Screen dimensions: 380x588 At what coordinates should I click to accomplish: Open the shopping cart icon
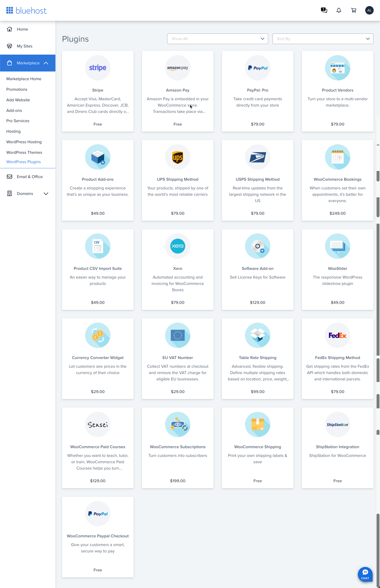[x=354, y=10]
